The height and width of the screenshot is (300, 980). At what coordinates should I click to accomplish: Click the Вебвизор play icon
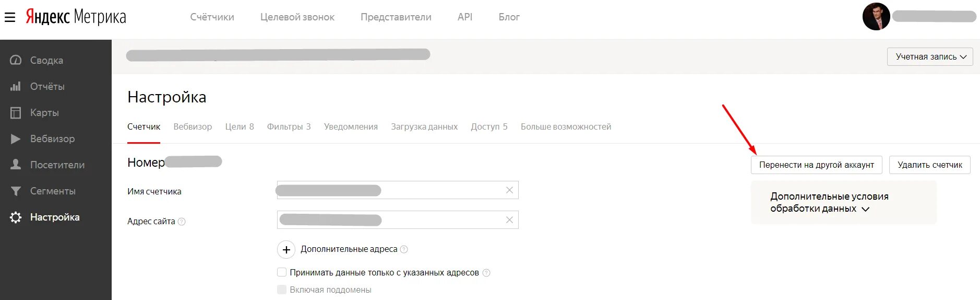point(16,139)
